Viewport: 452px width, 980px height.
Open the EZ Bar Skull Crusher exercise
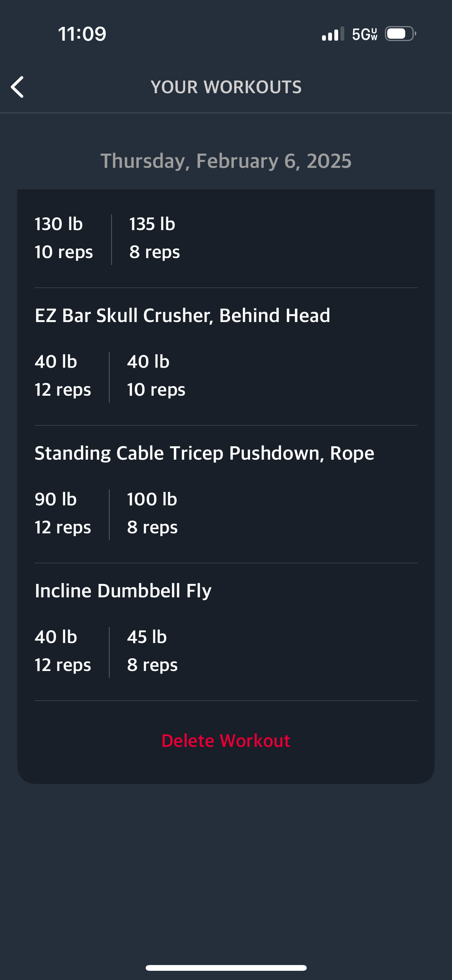click(182, 316)
